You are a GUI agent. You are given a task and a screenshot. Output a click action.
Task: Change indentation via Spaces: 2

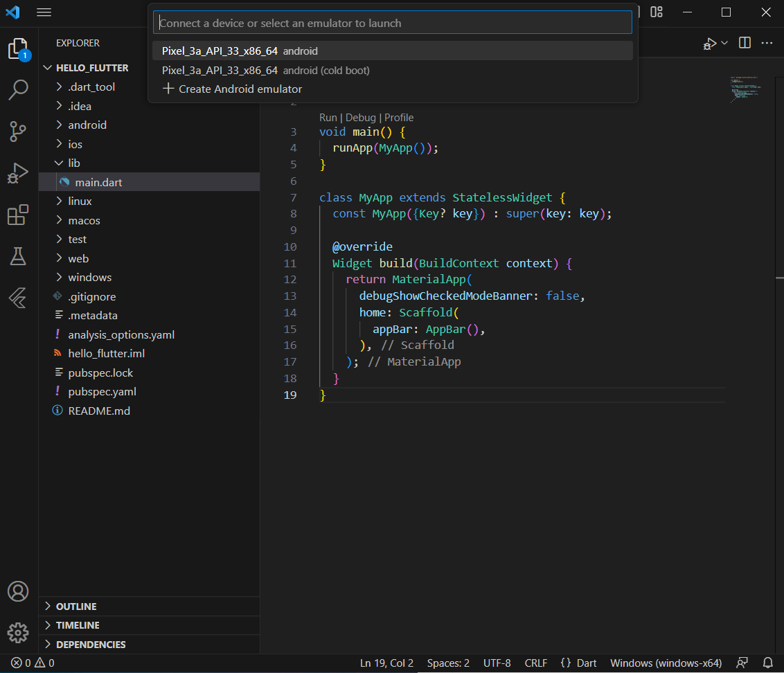tap(448, 663)
